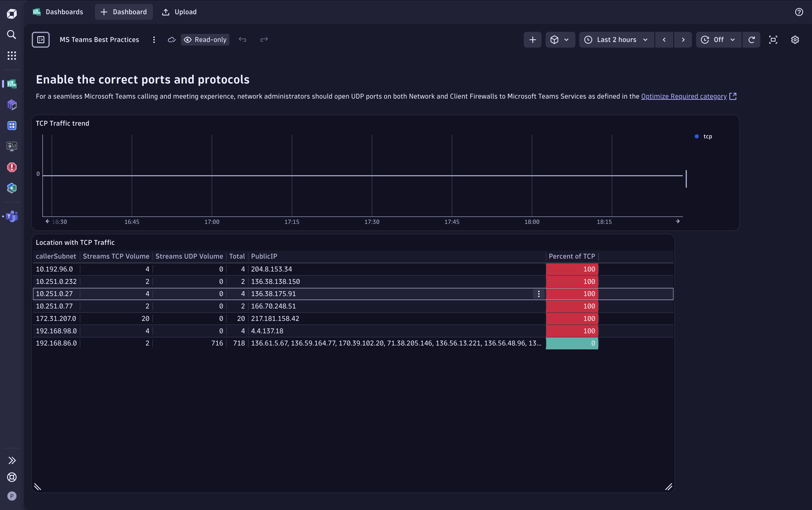Screen dimensions: 812x510
Task: Undo the last dashboard change
Action: 242,39
